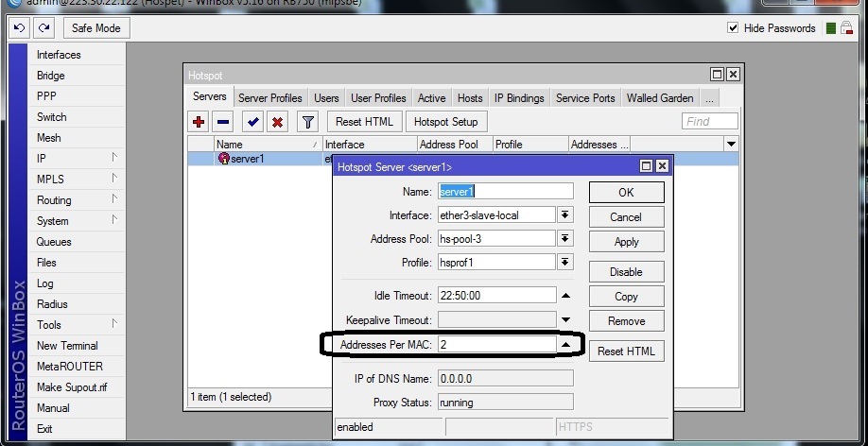This screenshot has width=868, height=446.
Task: Click Reset HTML in the dialog
Action: click(626, 352)
